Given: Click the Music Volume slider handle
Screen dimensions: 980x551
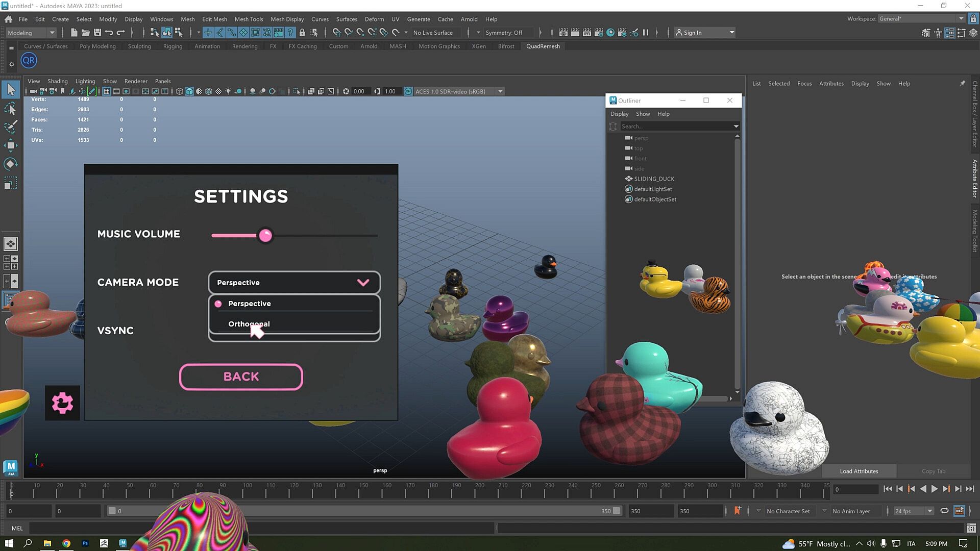Looking at the screenshot, I should click(265, 235).
